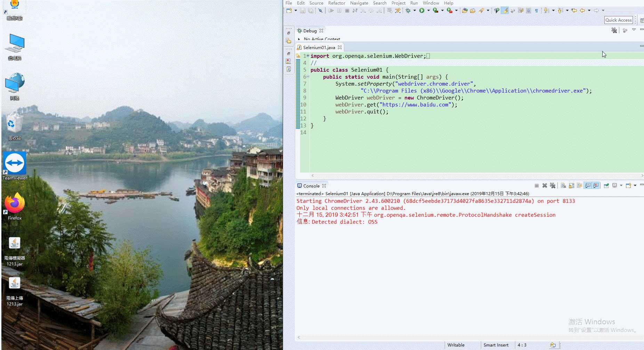Toggle the Pin Console icon

tap(606, 185)
